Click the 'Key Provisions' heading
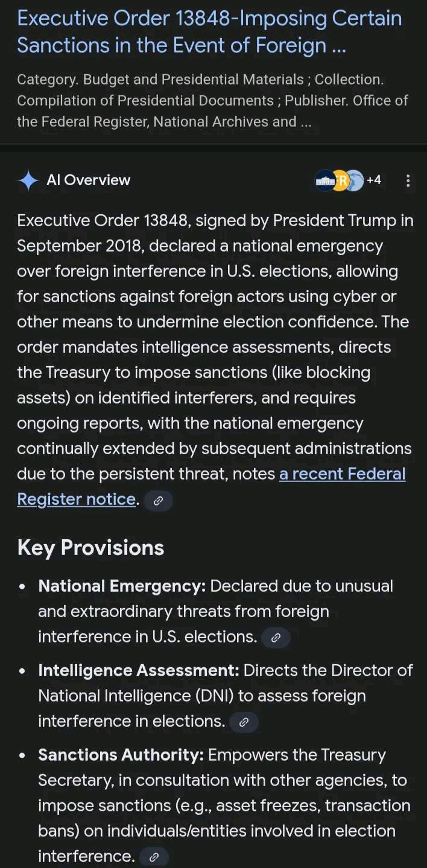 point(90,548)
